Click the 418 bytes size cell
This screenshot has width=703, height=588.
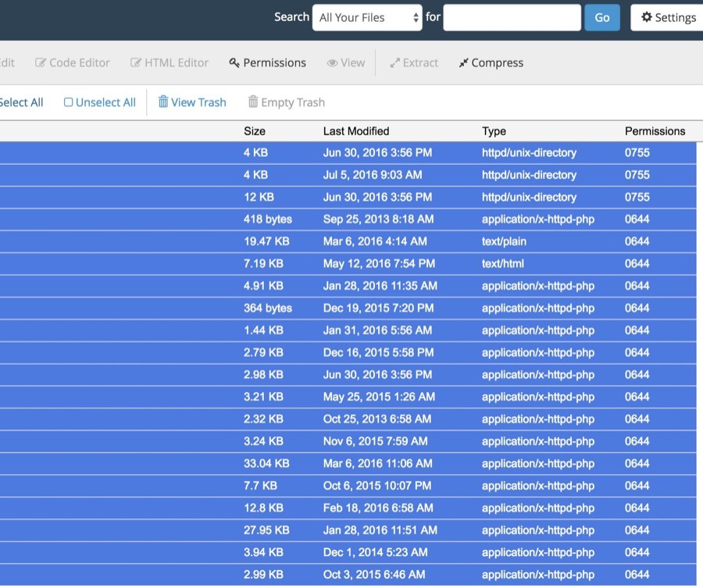pyautogui.click(x=268, y=219)
